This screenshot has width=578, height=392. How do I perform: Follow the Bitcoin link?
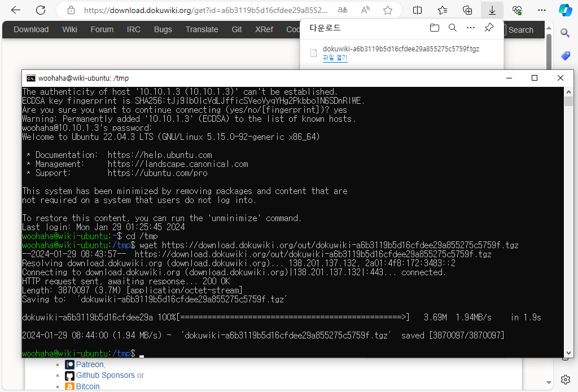(87, 386)
